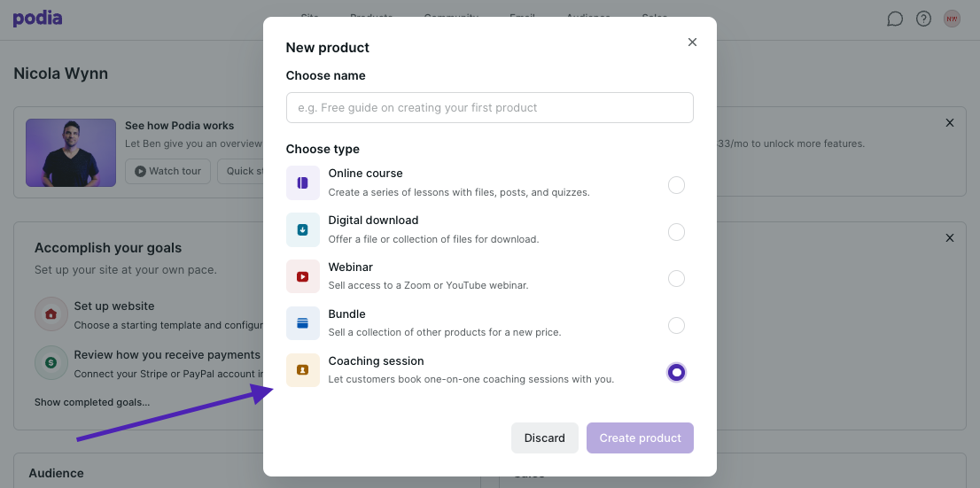Close the New product dialog
Screen dimensions: 980x488
point(692,43)
